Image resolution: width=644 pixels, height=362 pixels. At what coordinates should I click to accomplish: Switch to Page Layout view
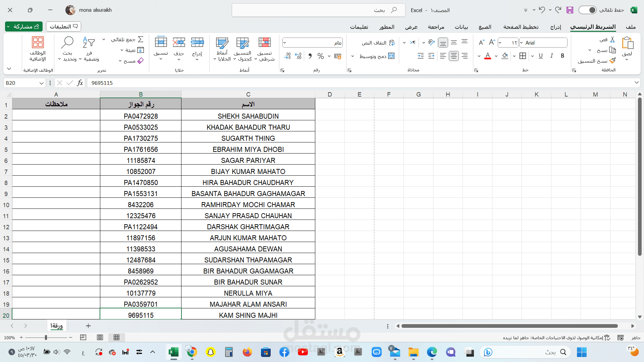[100, 338]
